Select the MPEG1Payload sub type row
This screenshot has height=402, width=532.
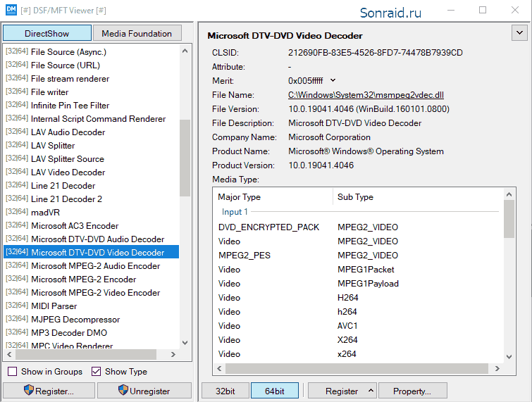[x=359, y=283]
